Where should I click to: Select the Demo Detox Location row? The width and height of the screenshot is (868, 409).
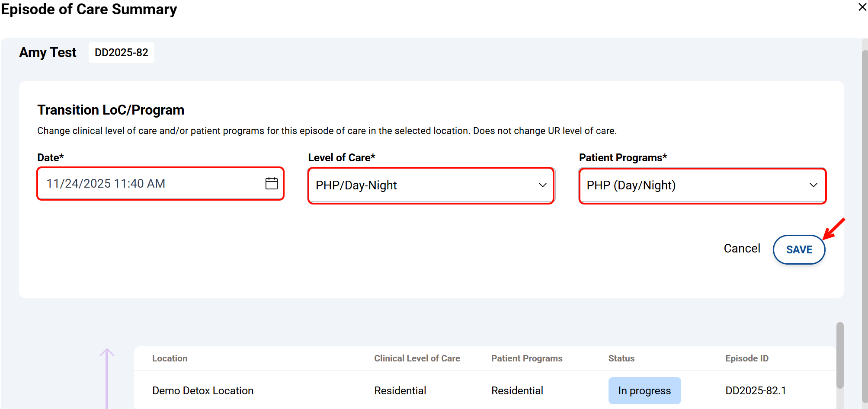click(202, 391)
